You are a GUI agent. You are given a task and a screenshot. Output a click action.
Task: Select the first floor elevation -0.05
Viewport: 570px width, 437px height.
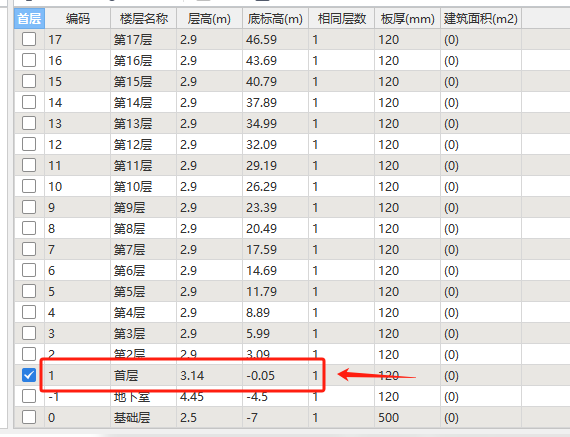(x=260, y=376)
